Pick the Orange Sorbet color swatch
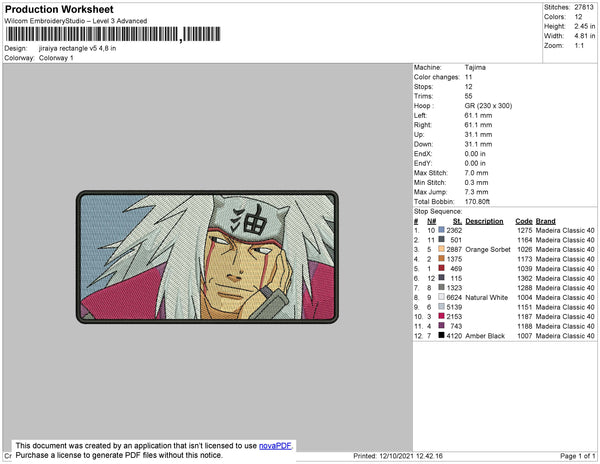Image resolution: width=600 pixels, height=464 pixels. [x=441, y=249]
